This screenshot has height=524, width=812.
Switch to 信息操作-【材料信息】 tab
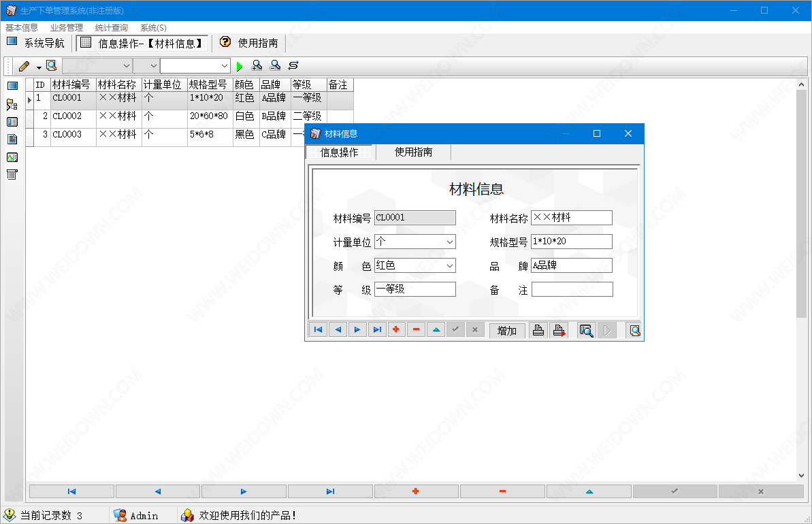click(x=142, y=44)
